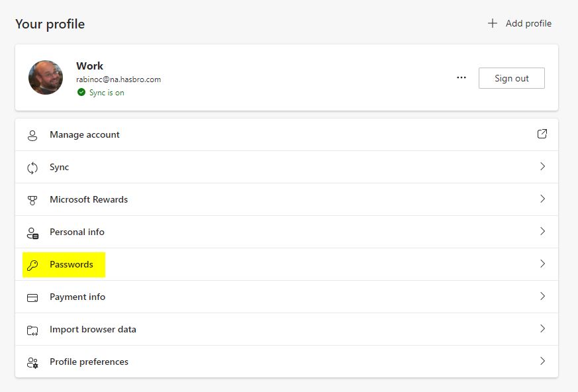
Task: Expand the Microsoft Rewards chevron
Action: pyautogui.click(x=542, y=199)
